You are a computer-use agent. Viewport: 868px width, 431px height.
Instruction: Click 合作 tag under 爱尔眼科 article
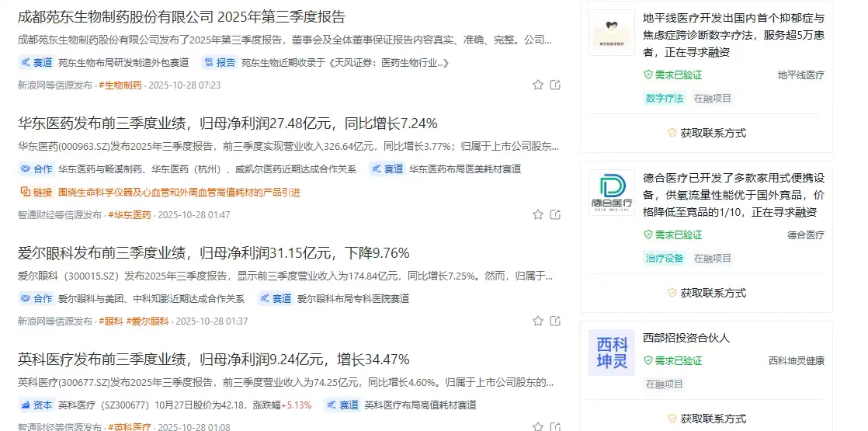[x=36, y=299]
